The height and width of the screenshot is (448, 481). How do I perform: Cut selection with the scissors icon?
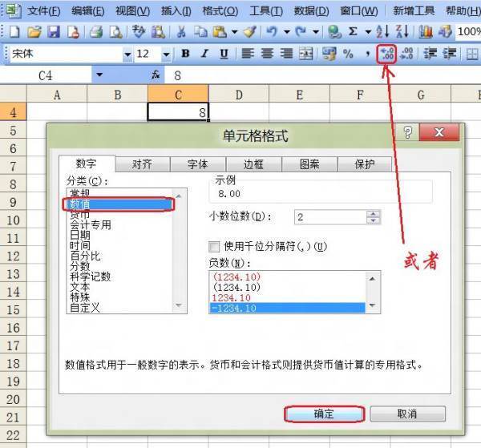pos(181,31)
